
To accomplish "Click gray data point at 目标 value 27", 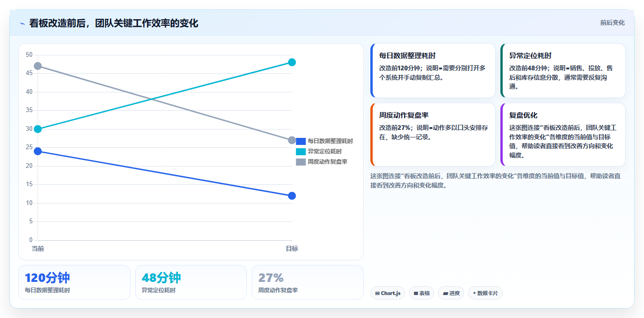I will (292, 140).
